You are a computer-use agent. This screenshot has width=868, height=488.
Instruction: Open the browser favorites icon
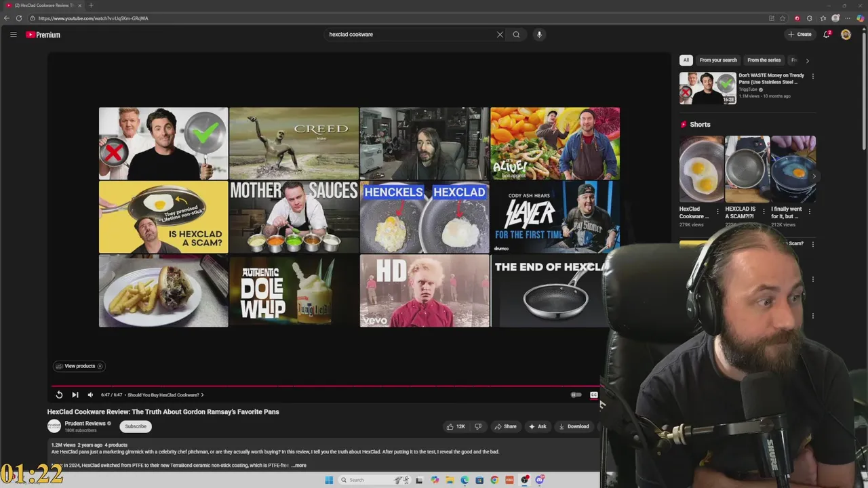click(x=823, y=18)
